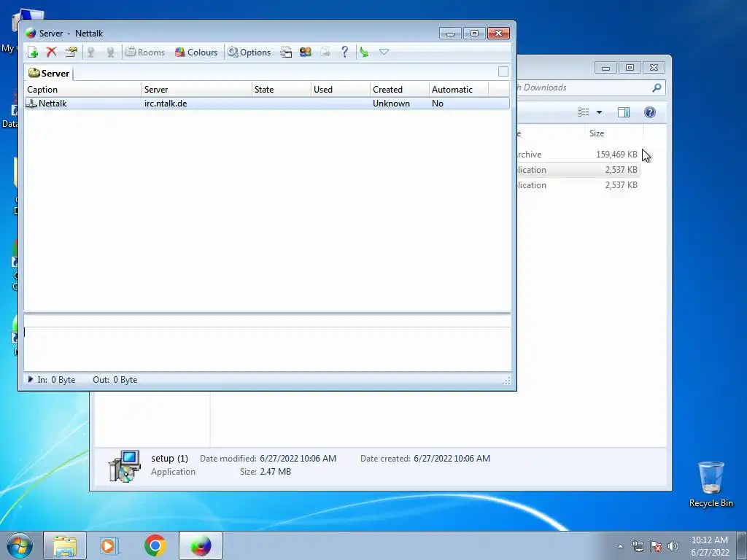Open the Windows Start button
The height and width of the screenshot is (560, 747).
(19, 545)
